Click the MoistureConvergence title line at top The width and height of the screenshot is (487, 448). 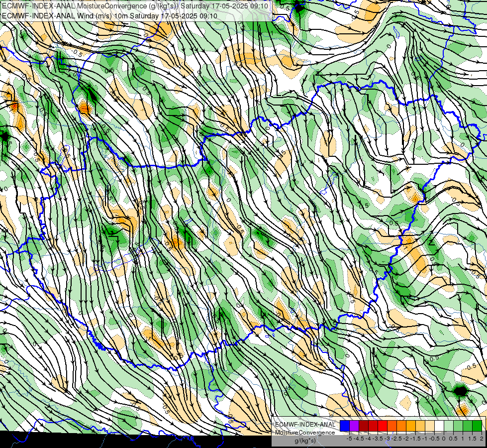135,6
